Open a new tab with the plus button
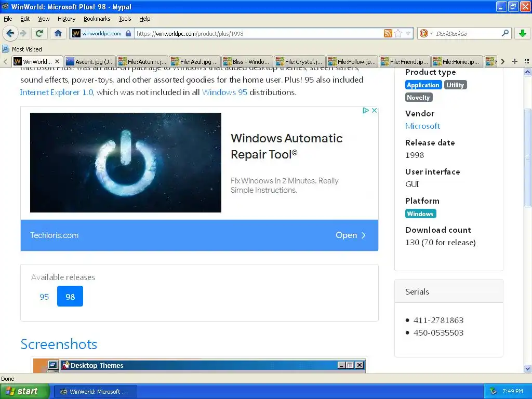The width and height of the screenshot is (532, 399). 515,61
